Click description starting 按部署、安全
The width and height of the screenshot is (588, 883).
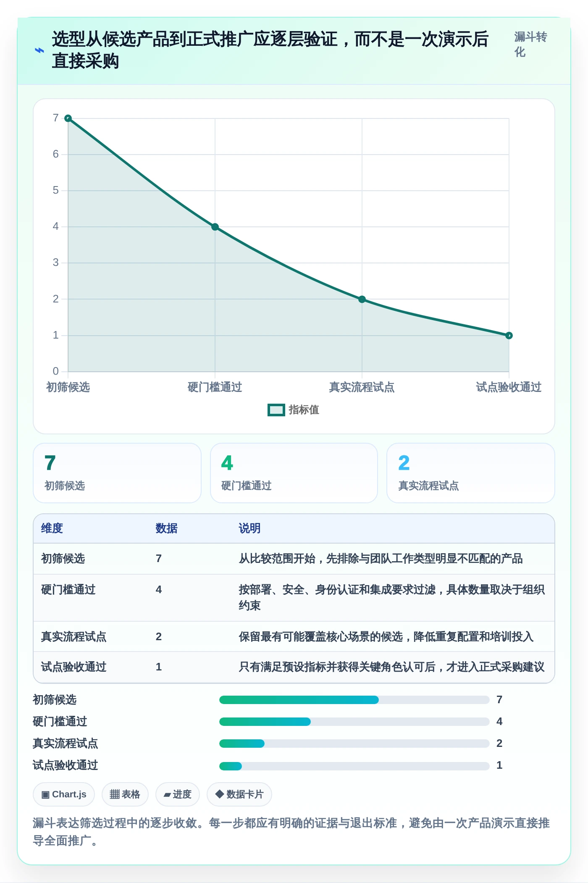[x=392, y=598]
